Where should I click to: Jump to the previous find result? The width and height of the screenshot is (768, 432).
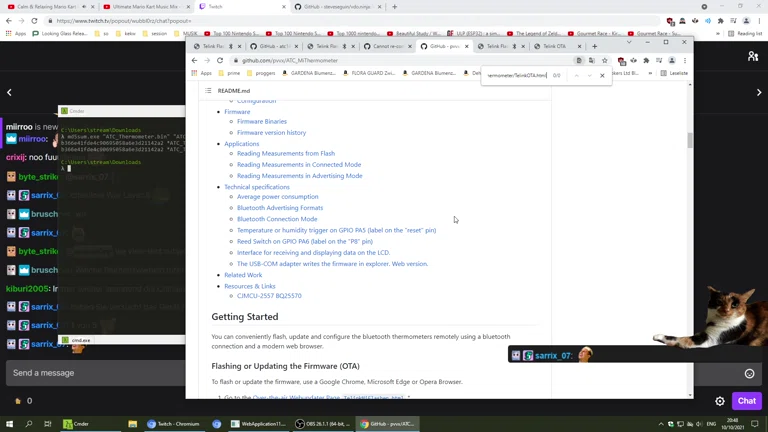[576, 75]
